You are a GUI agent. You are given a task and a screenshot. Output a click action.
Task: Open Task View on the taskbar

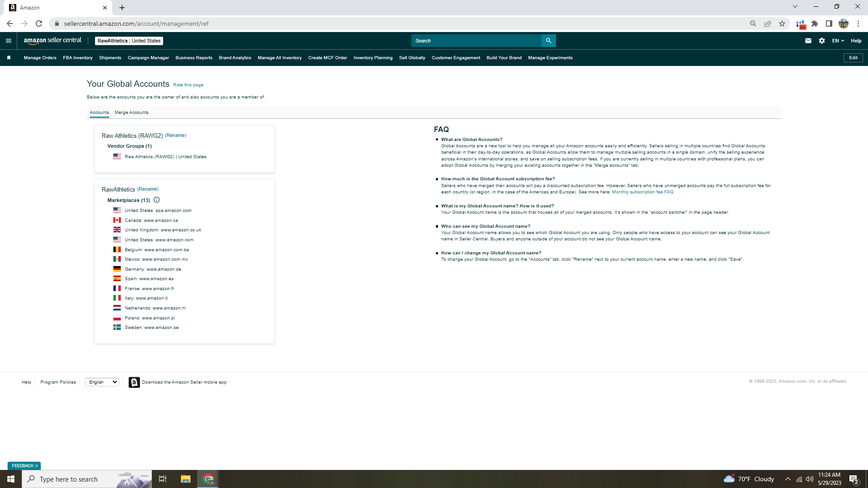163,479
